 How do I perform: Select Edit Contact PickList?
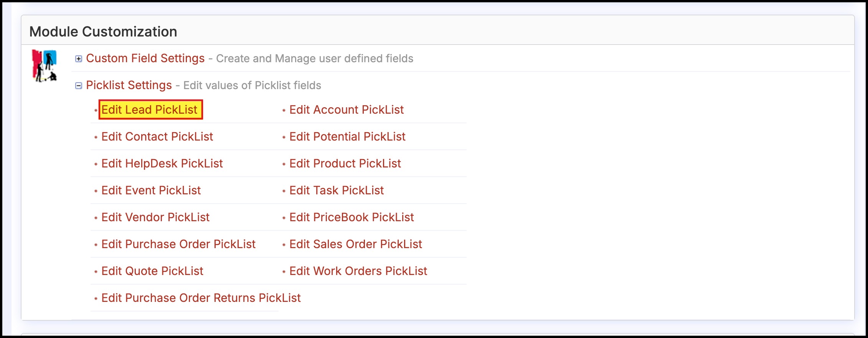tap(157, 137)
